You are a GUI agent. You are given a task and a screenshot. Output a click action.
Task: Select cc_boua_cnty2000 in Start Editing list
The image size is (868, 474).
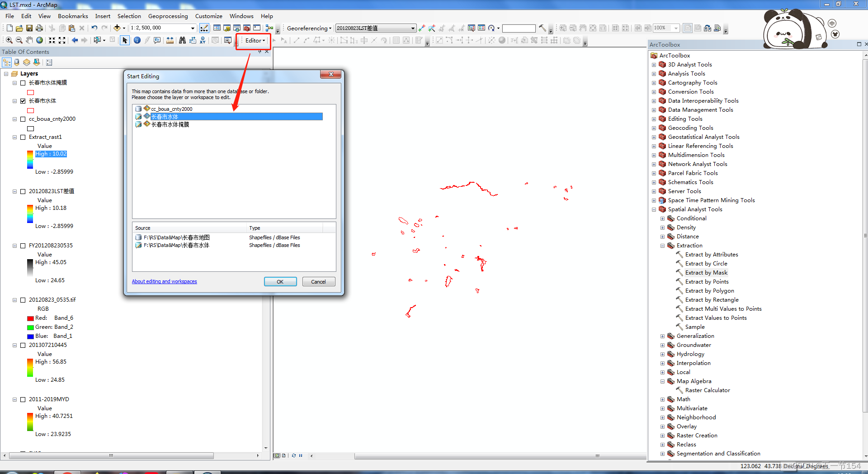point(171,109)
